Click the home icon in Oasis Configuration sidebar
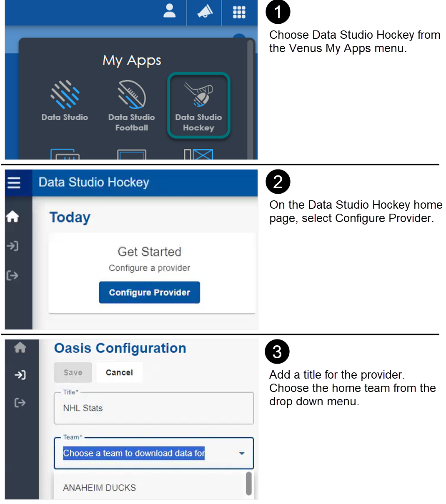Viewport: 446px width, 504px height. click(x=20, y=347)
